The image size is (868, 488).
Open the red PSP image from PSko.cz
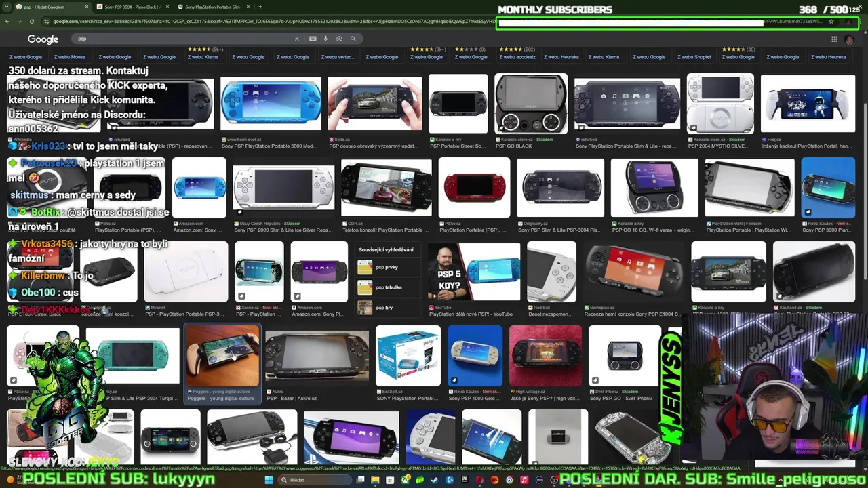pyautogui.click(x=474, y=188)
